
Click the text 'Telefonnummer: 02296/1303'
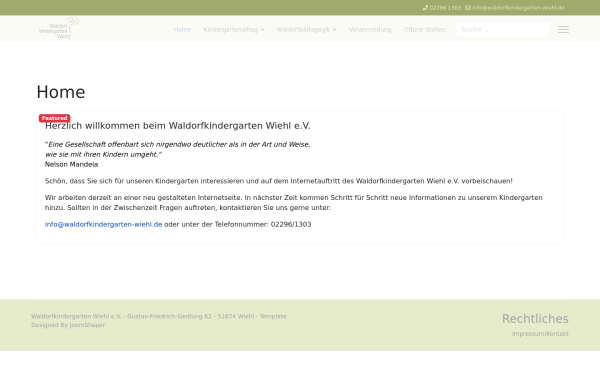pos(263,224)
